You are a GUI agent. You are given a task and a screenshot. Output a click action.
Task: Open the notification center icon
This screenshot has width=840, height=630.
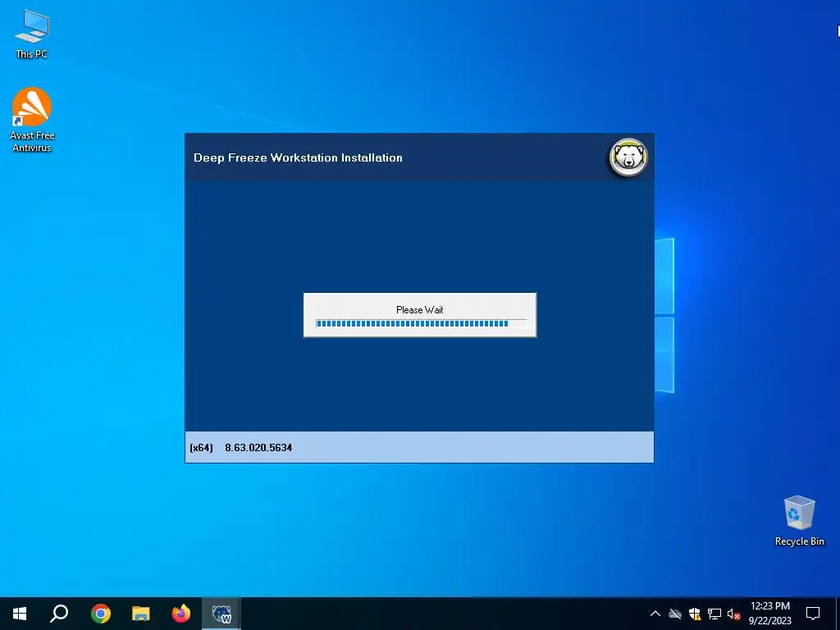click(813, 614)
